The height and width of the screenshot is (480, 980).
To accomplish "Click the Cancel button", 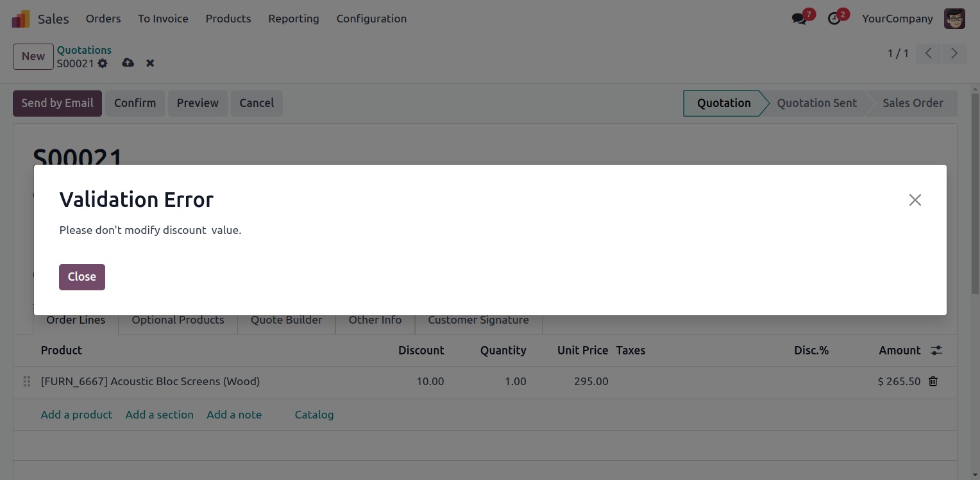I will [257, 103].
